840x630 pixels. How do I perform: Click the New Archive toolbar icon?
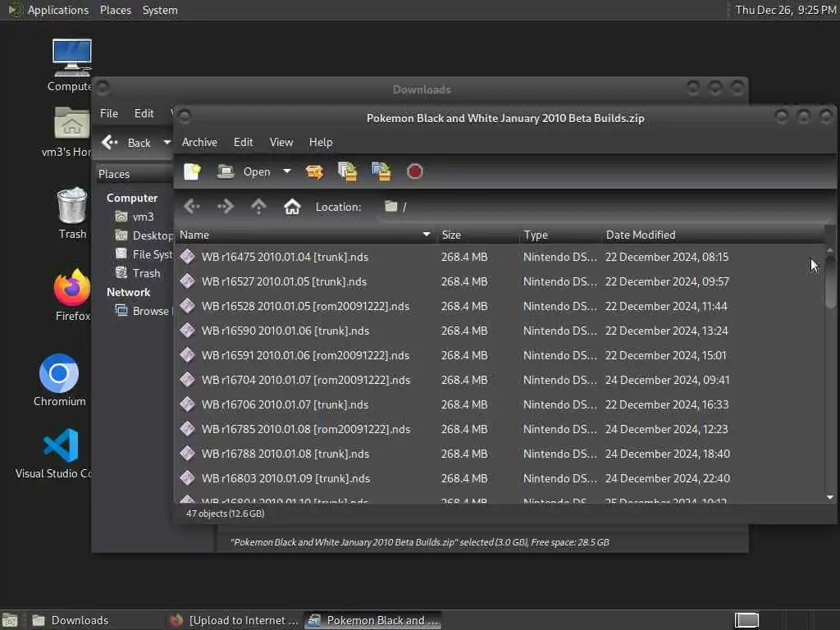192,171
